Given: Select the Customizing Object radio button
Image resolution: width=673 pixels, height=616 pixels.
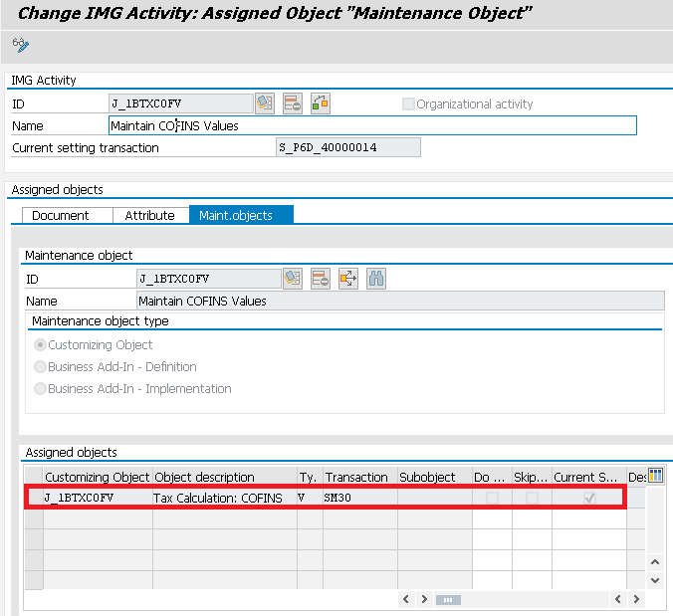Looking at the screenshot, I should [x=41, y=345].
